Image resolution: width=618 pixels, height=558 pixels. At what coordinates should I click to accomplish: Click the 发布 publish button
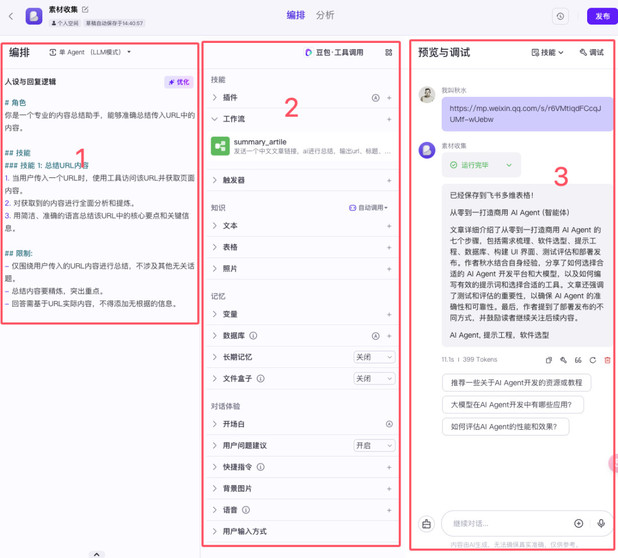602,17
